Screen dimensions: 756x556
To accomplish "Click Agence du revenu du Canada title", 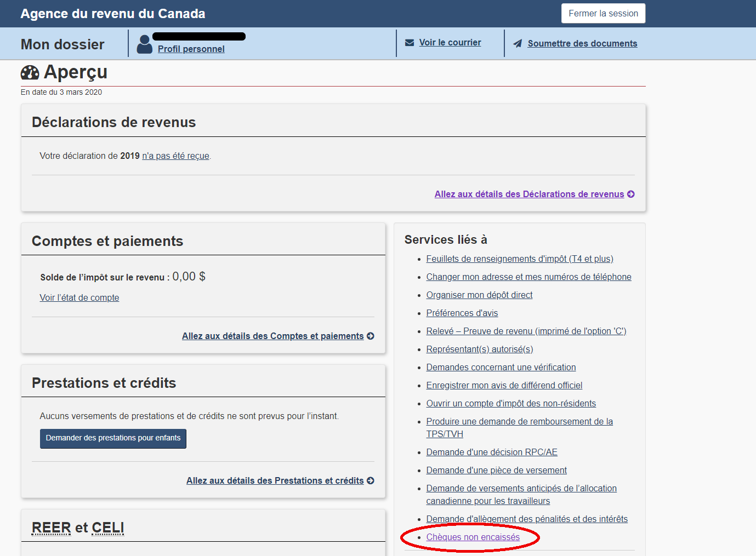I will 113,14.
